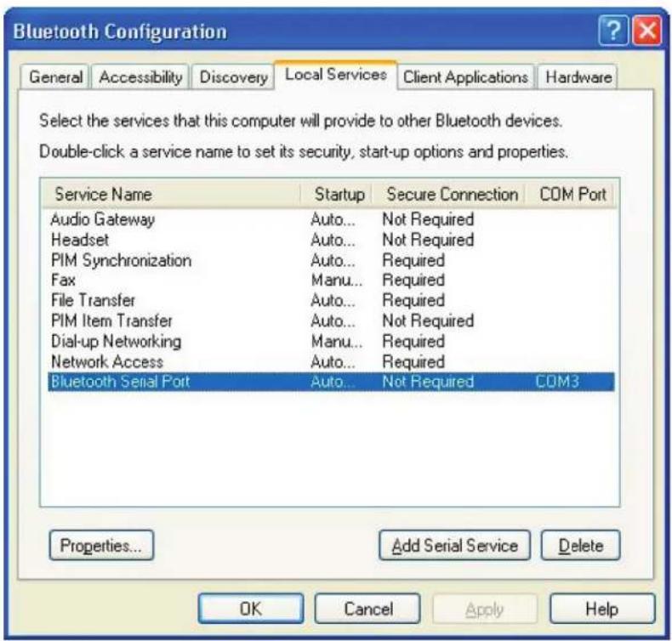Click the title bar help question-mark icon
672x641 pixels.
point(613,31)
